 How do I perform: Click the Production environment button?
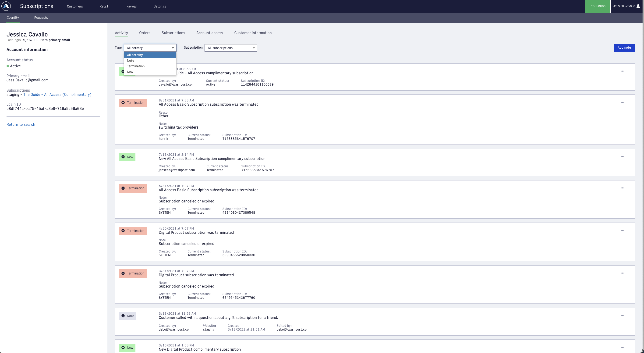coord(598,6)
